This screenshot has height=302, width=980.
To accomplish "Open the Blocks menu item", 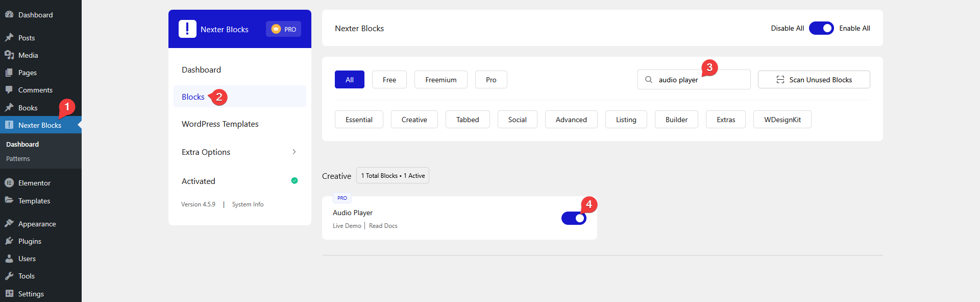I will pyautogui.click(x=240, y=97).
